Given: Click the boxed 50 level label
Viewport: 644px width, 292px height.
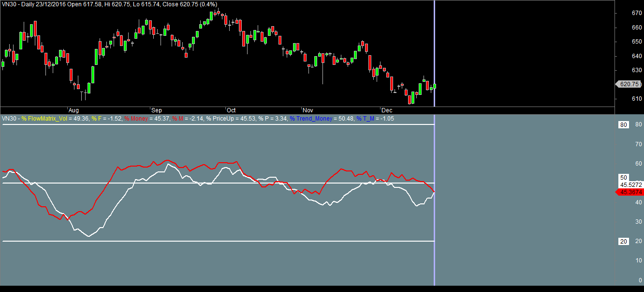Looking at the screenshot, I should (x=624, y=177).
